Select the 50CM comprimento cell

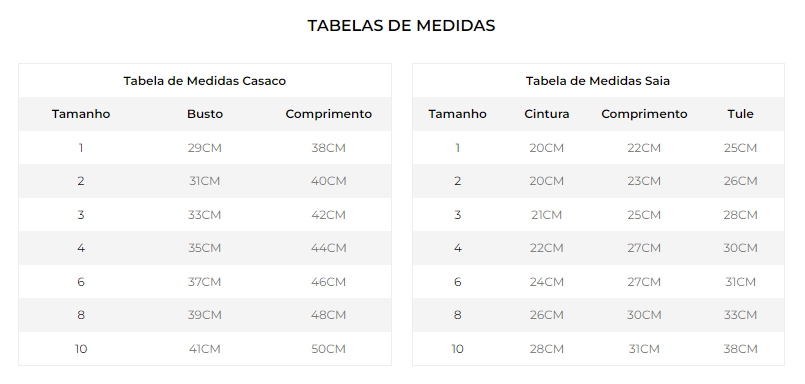pos(329,349)
